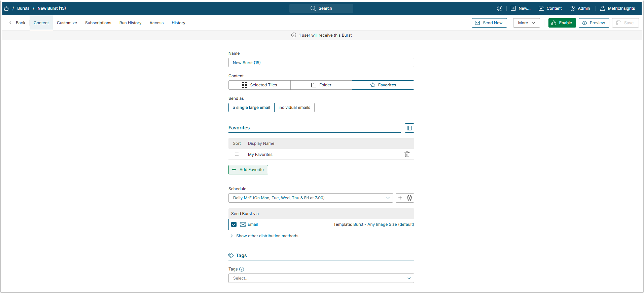
Task: Click the home icon in the breadcrumb
Action: [6, 8]
